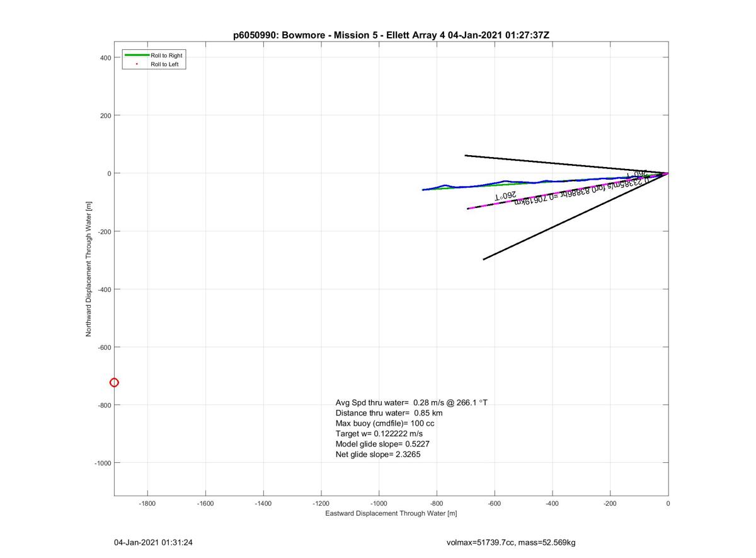Click the plot title mentioning Bowmore Mission 5

pyautogui.click(x=391, y=35)
